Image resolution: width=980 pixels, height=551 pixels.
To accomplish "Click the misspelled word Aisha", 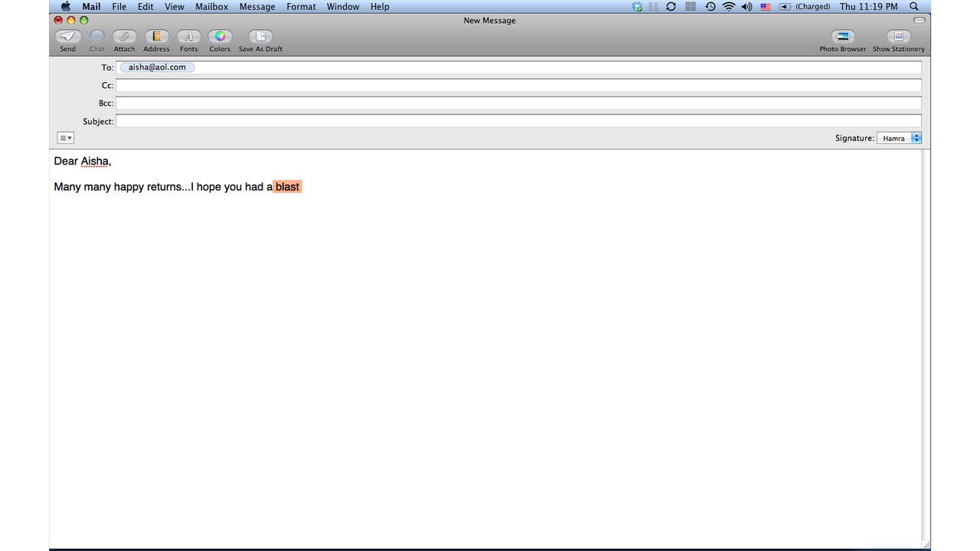I will (x=95, y=161).
